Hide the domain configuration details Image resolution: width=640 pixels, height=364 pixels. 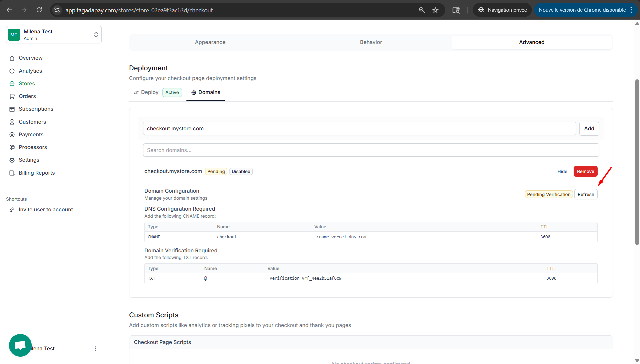point(562,171)
